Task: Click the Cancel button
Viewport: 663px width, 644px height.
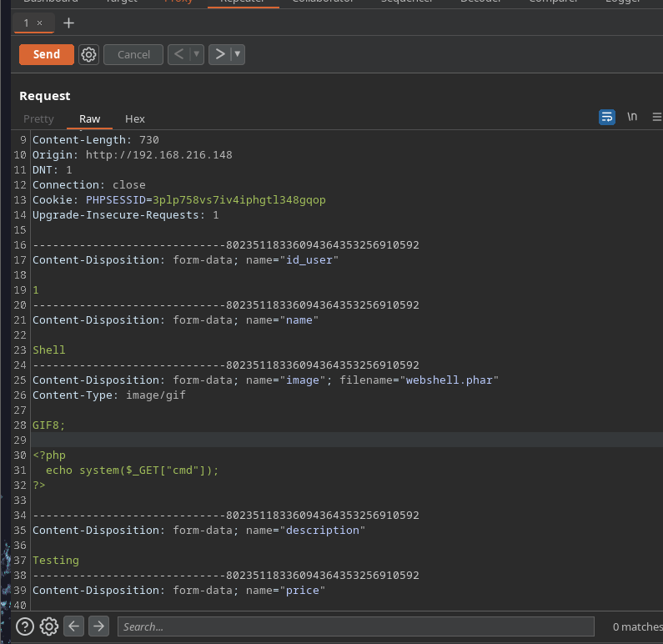Action: pos(133,54)
